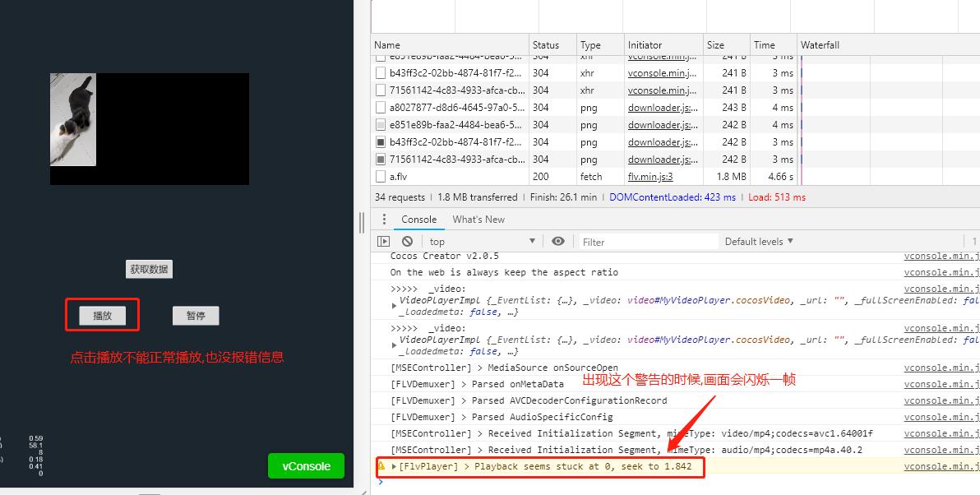Click the warning triangle on the FlvPlayer message
This screenshot has height=495, width=980.
click(380, 465)
